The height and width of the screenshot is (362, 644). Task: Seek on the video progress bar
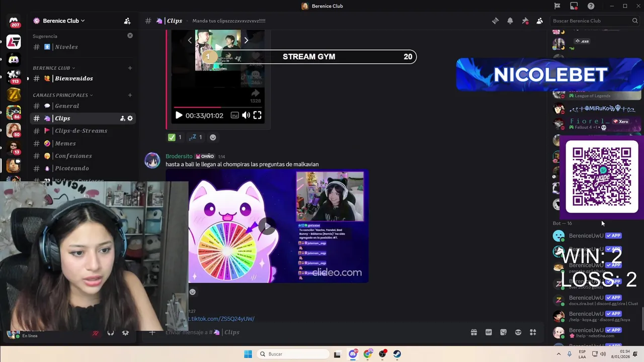218,107
